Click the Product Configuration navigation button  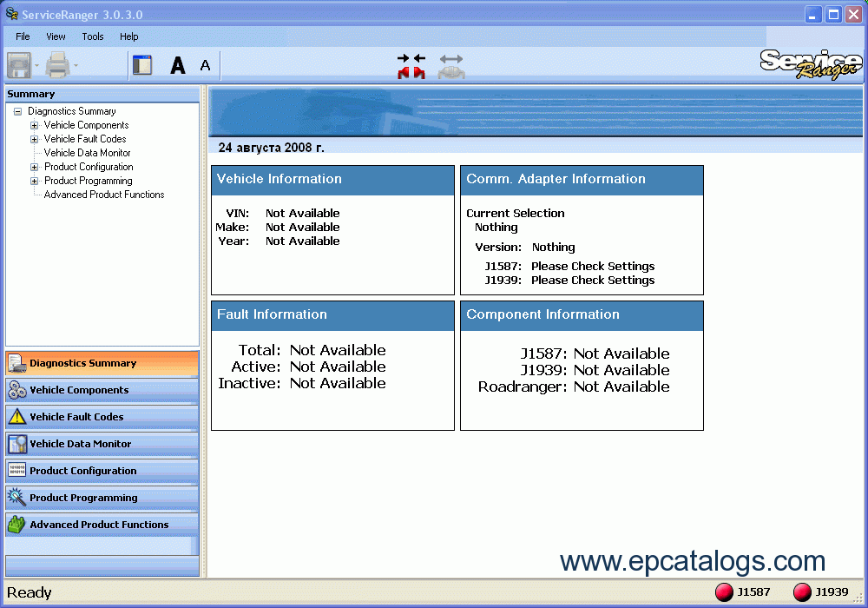tap(102, 471)
